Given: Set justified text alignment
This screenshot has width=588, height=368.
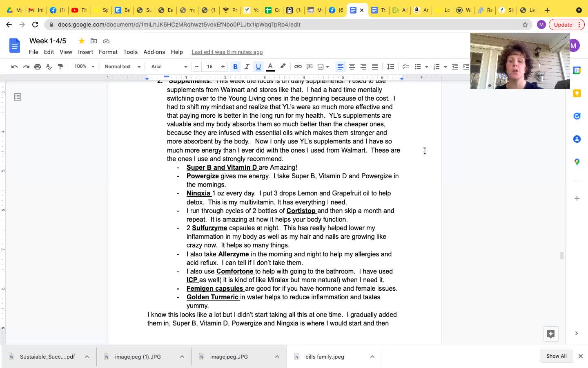Looking at the screenshot, I should point(374,67).
